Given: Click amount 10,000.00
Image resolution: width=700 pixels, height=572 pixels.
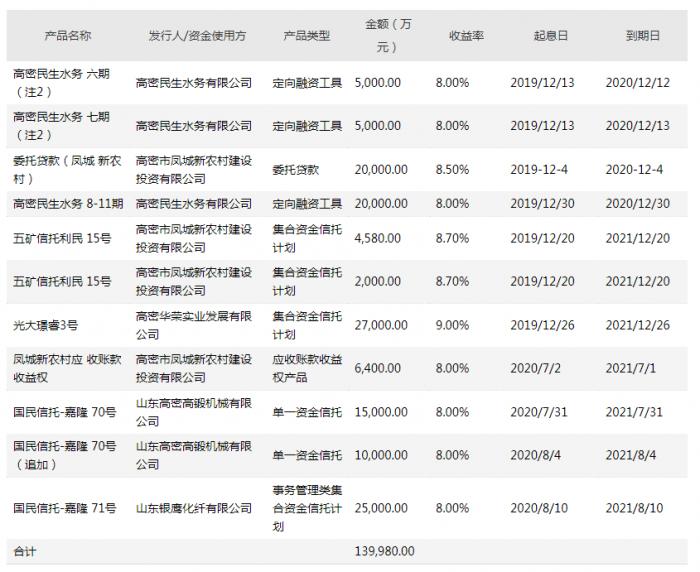Looking at the screenshot, I should [381, 455].
